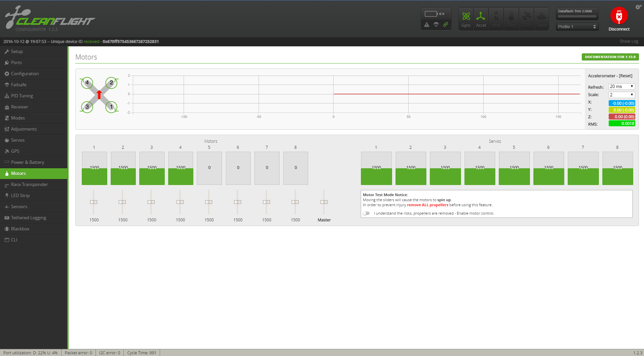Open the Profile 1 dropdown
Image resolution: width=644 pixels, height=356 pixels.
(x=577, y=27)
